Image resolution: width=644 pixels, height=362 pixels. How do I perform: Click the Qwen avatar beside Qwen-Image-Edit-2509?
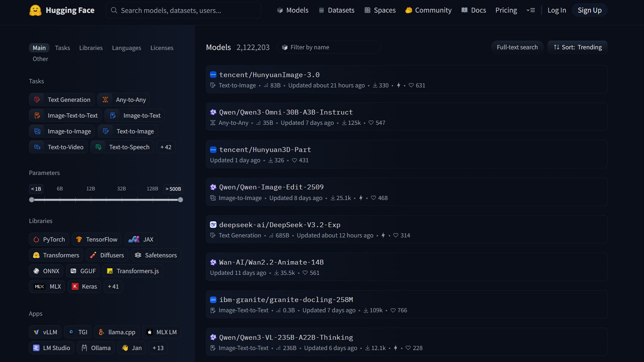tap(213, 187)
